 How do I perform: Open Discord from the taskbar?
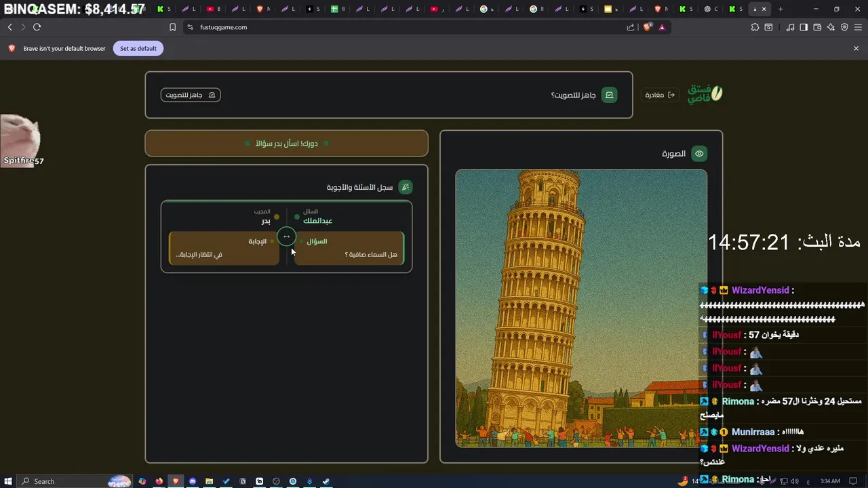[193, 481]
